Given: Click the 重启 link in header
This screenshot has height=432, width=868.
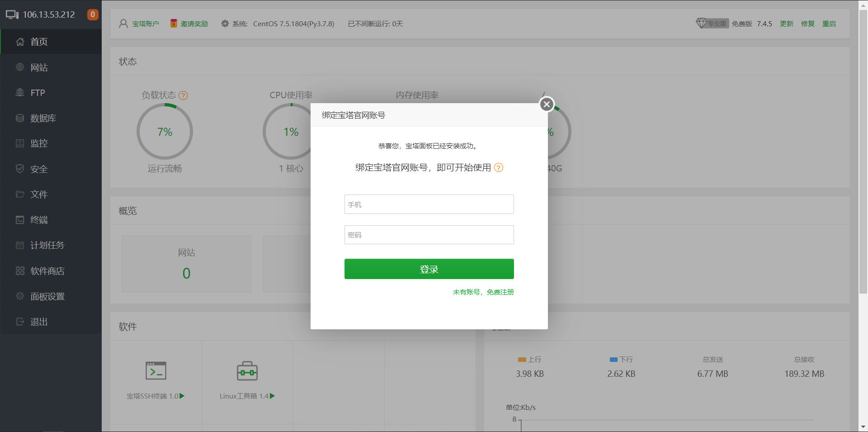Looking at the screenshot, I should (829, 24).
